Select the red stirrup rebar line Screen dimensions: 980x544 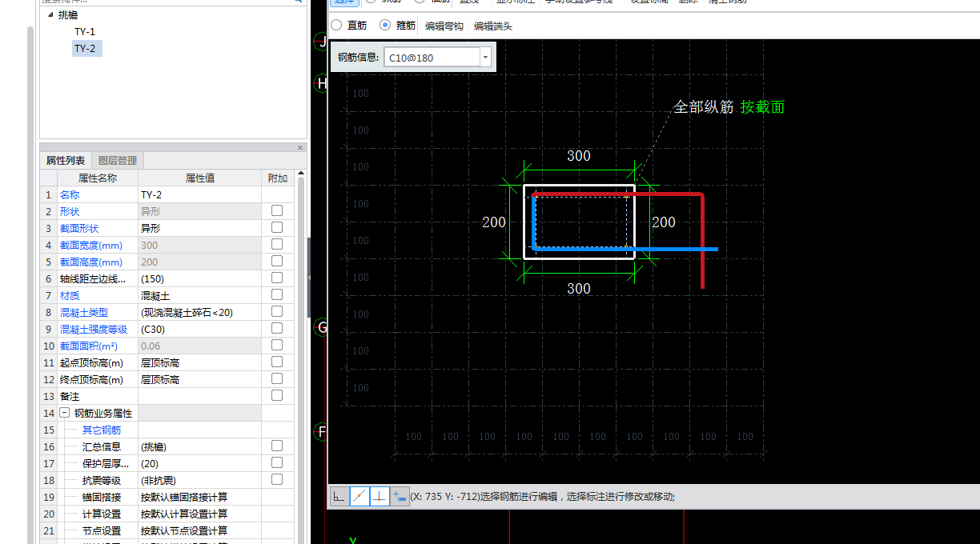(x=702, y=240)
